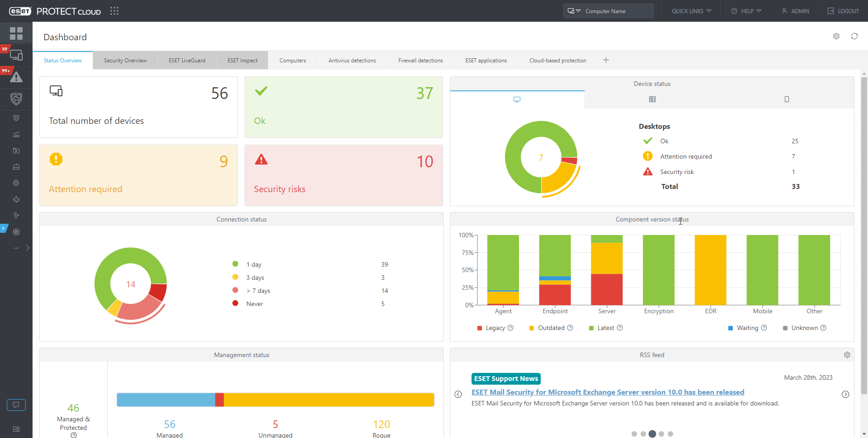Click the red Legacy legend color swatch
The width and height of the screenshot is (868, 438).
coord(480,328)
